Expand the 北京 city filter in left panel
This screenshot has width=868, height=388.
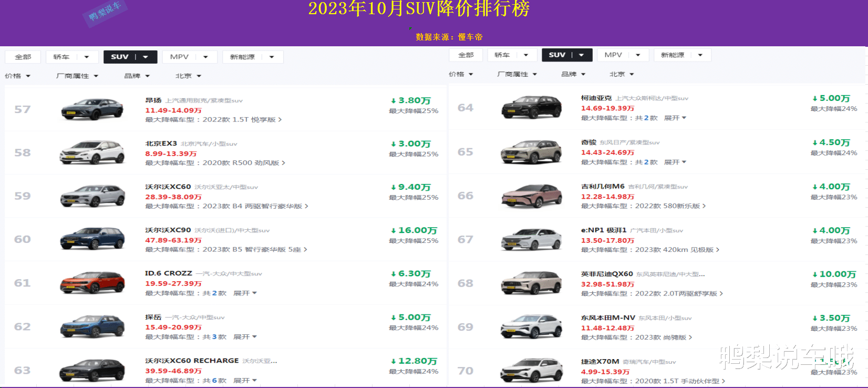tap(188, 76)
